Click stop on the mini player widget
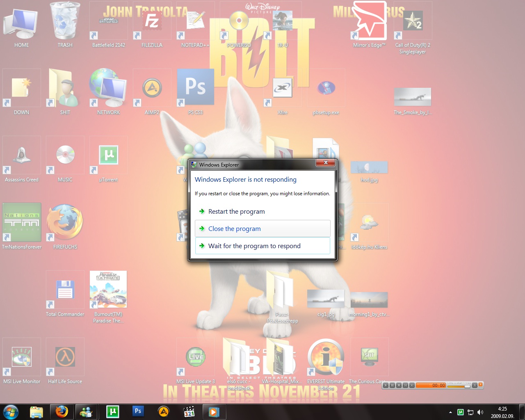This screenshot has width=525, height=420. point(399,385)
